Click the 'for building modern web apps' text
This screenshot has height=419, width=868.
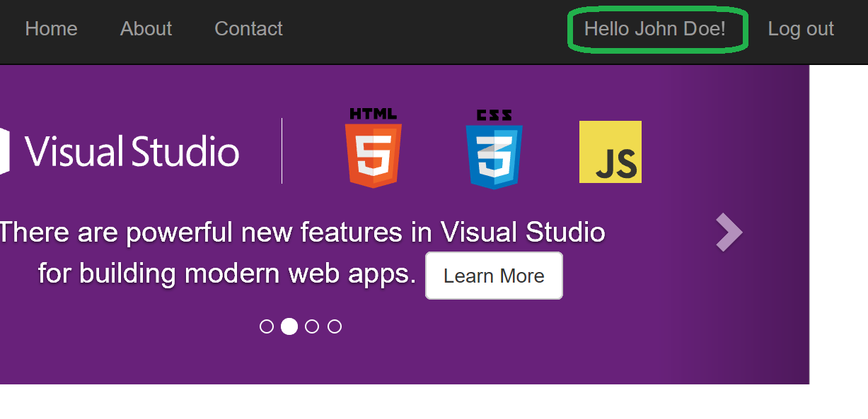226,274
